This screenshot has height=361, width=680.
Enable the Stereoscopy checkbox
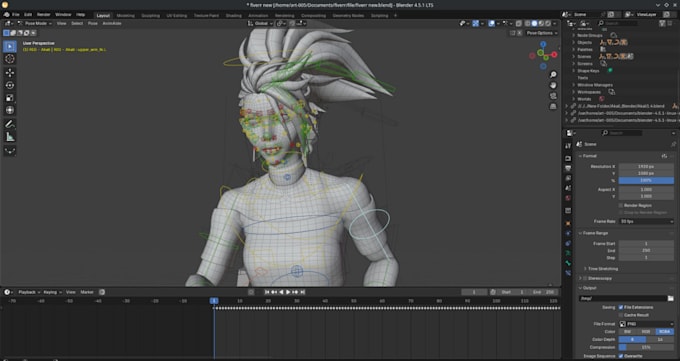pos(585,279)
